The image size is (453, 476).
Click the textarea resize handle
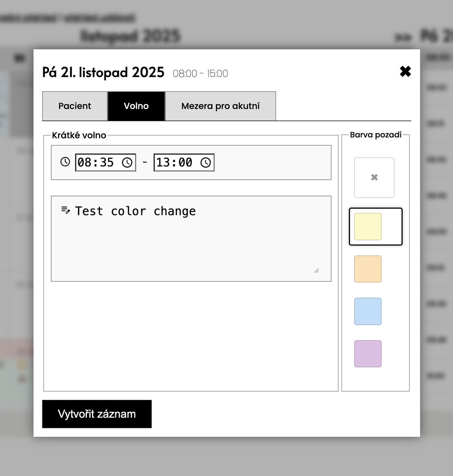(316, 271)
